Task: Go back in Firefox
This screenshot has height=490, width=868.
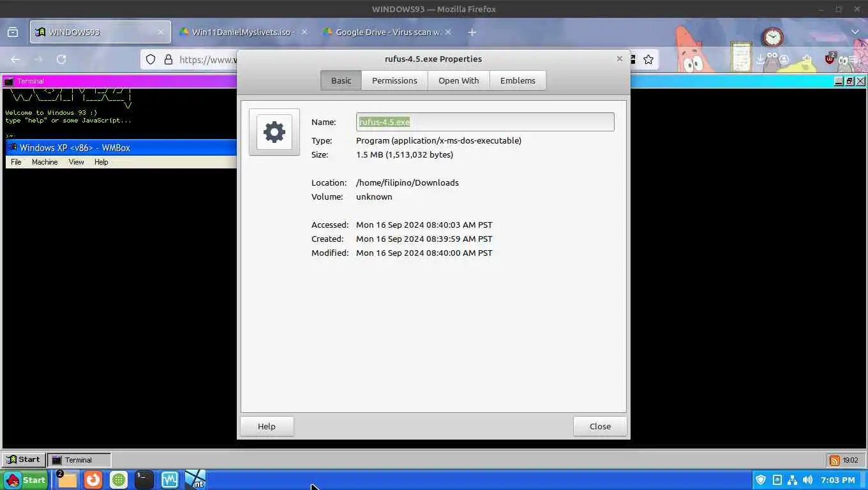Action: [15, 59]
